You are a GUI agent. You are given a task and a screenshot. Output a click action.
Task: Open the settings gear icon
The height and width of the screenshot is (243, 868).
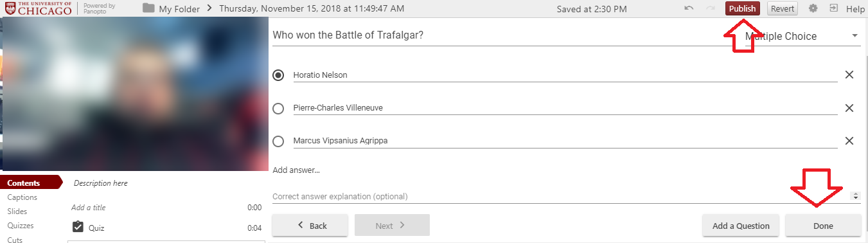(813, 8)
